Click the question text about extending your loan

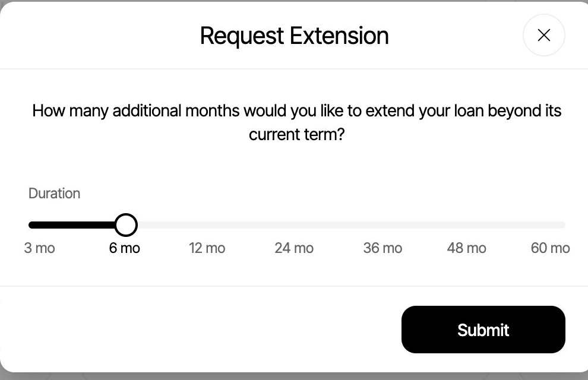click(x=296, y=122)
